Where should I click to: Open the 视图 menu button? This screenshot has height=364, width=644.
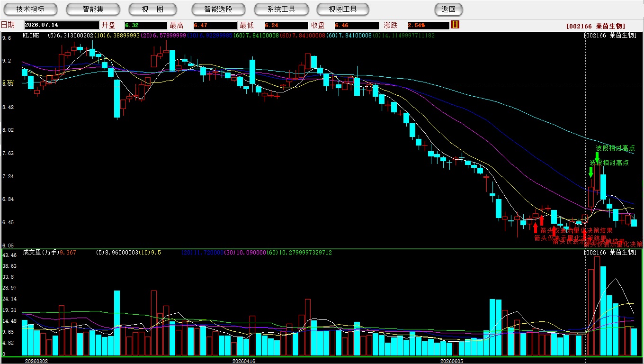click(x=153, y=9)
